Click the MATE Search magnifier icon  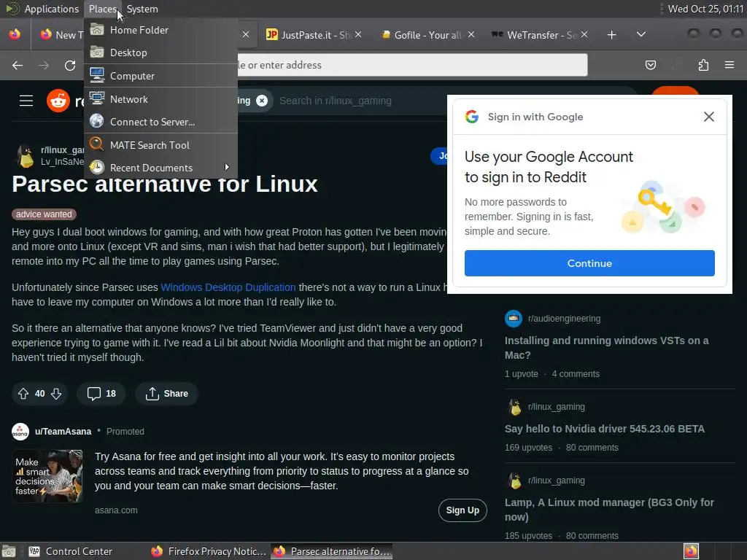click(97, 144)
